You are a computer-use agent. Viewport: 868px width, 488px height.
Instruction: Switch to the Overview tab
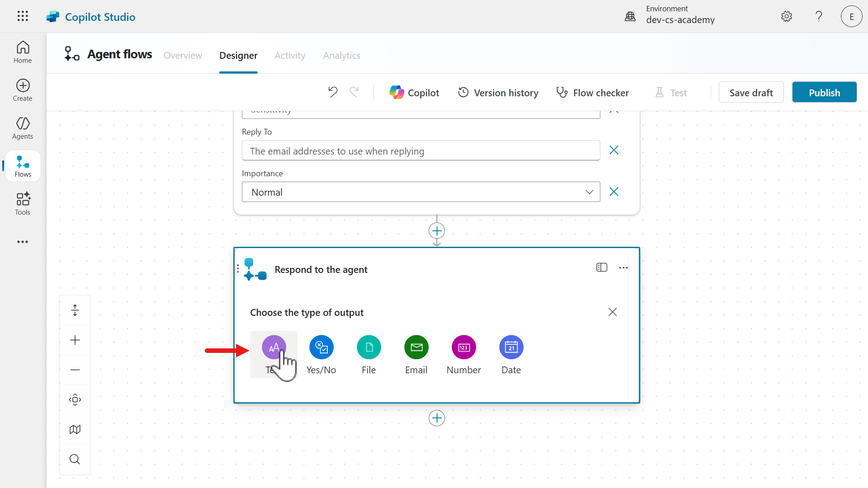tap(183, 55)
